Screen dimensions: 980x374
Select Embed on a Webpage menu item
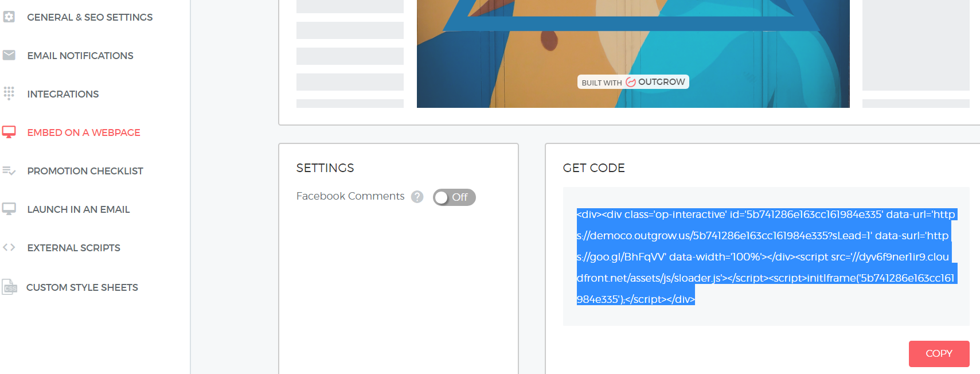coord(84,133)
